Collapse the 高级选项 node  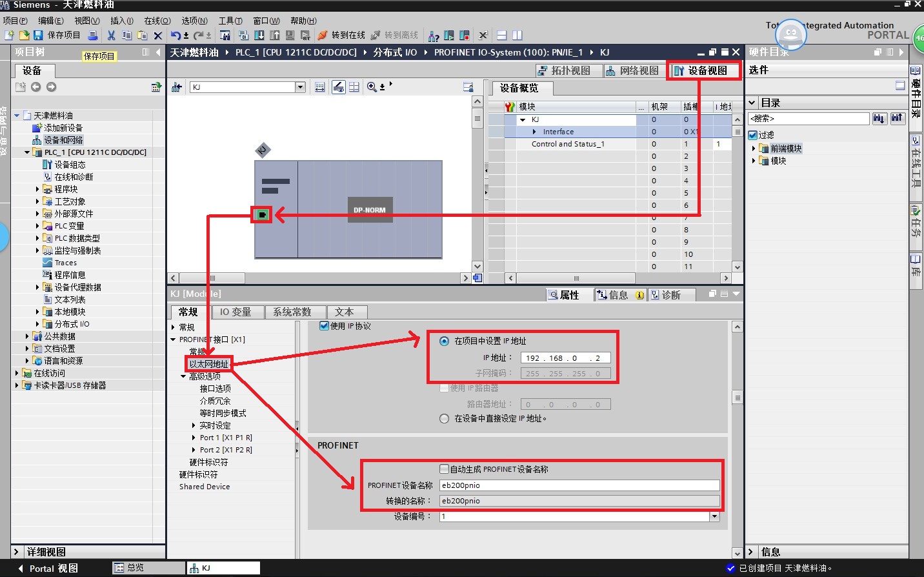pyautogui.click(x=183, y=376)
